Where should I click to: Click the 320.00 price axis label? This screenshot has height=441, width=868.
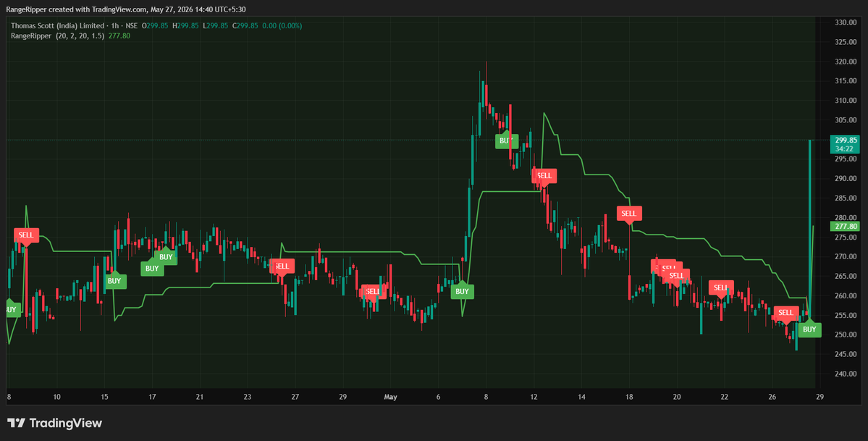pyautogui.click(x=846, y=62)
